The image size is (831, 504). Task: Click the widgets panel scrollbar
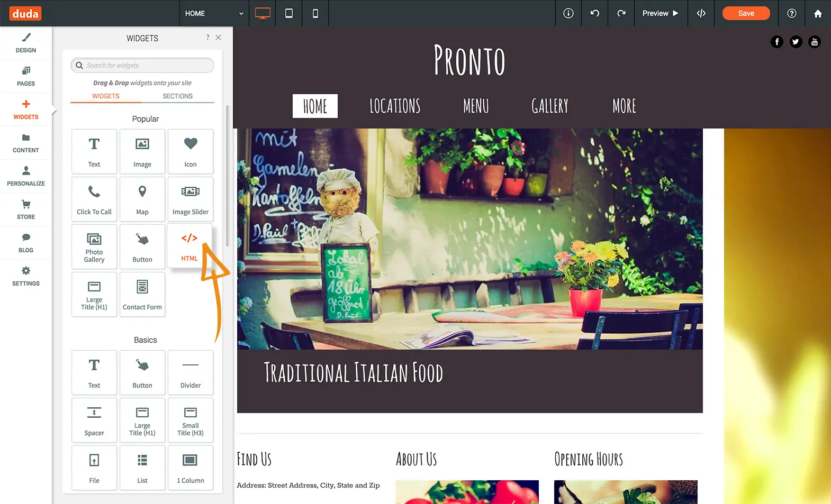point(227,175)
